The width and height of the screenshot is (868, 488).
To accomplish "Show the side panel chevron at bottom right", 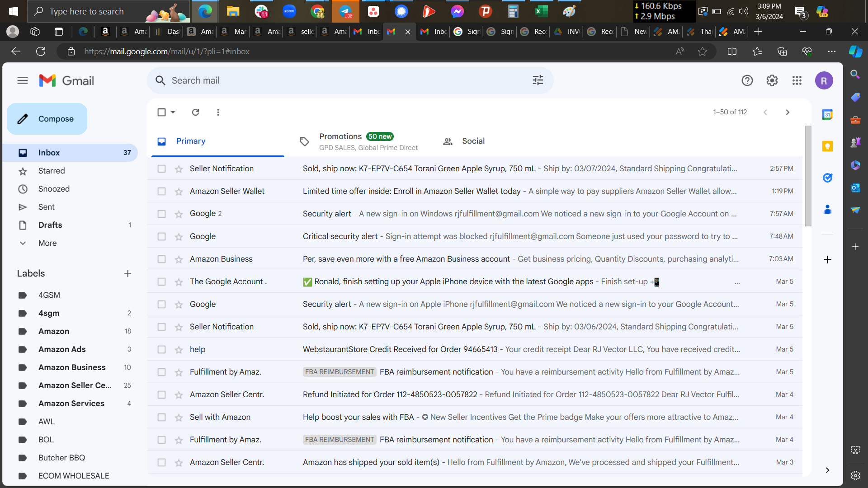I will pyautogui.click(x=827, y=470).
